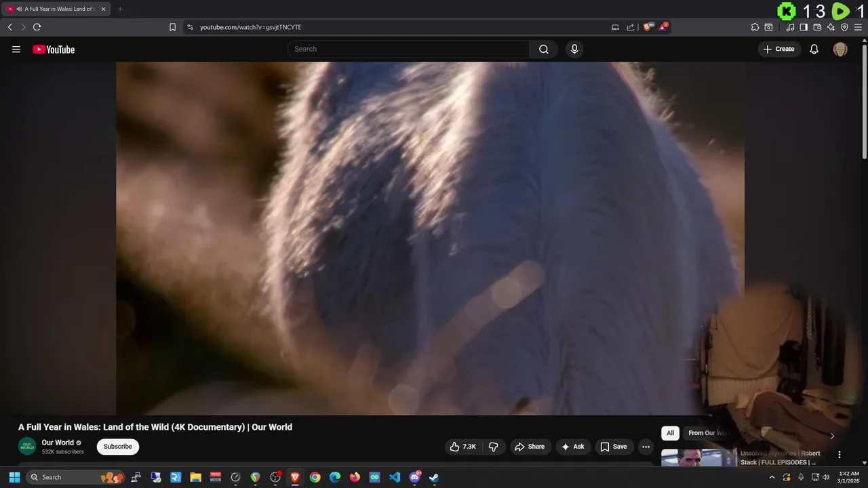The image size is (868, 488).
Task: Save the video to a playlist
Action: click(x=614, y=447)
